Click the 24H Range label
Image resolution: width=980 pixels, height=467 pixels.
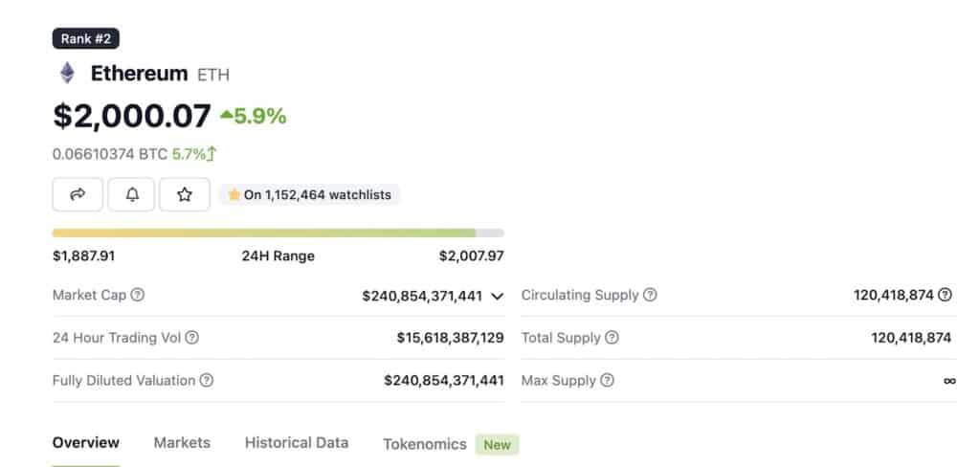pos(278,256)
